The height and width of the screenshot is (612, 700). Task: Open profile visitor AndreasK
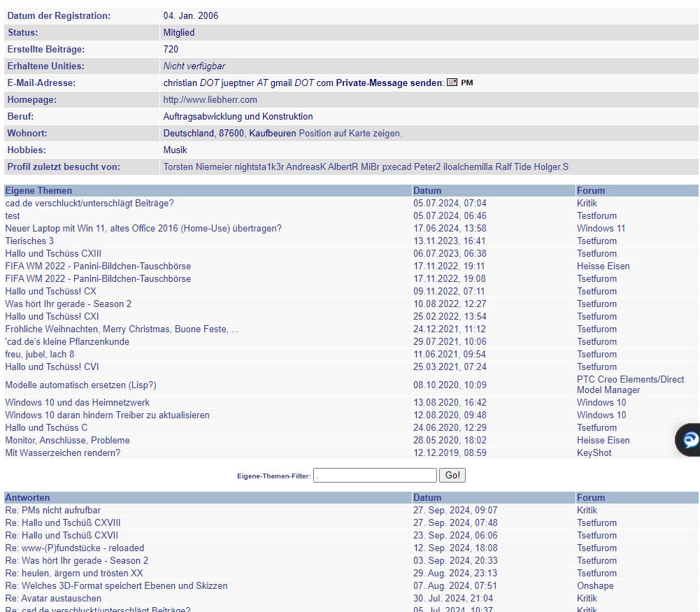tap(306, 167)
